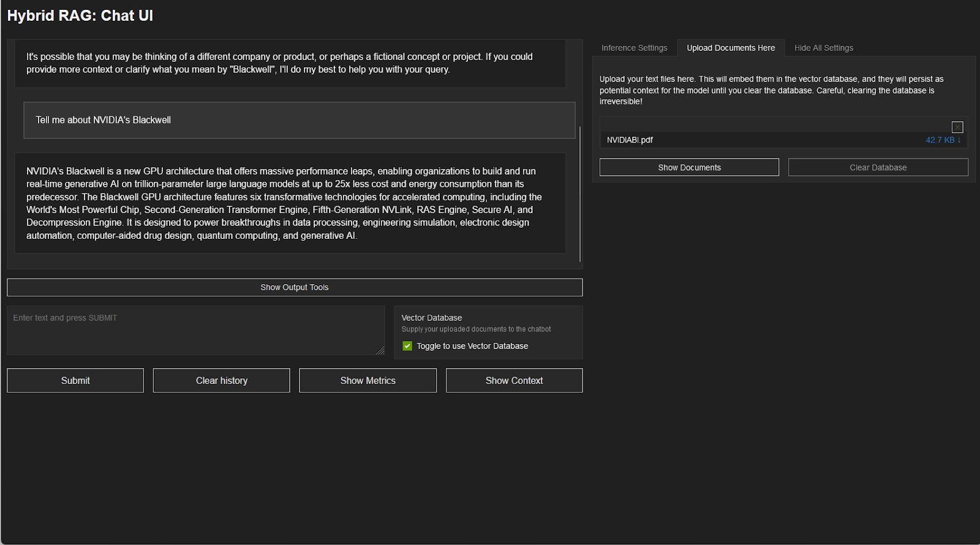Switch to the Inference Settings tab
This screenshot has width=980, height=545.
coord(634,48)
